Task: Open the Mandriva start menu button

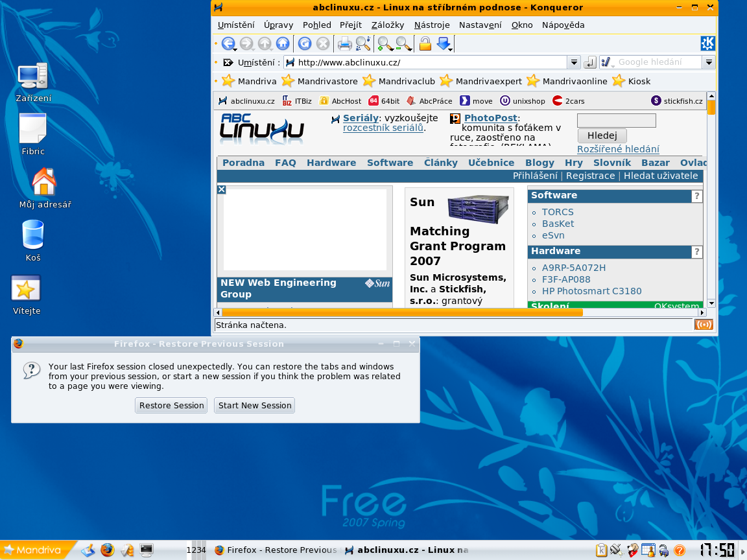Action: point(37,550)
